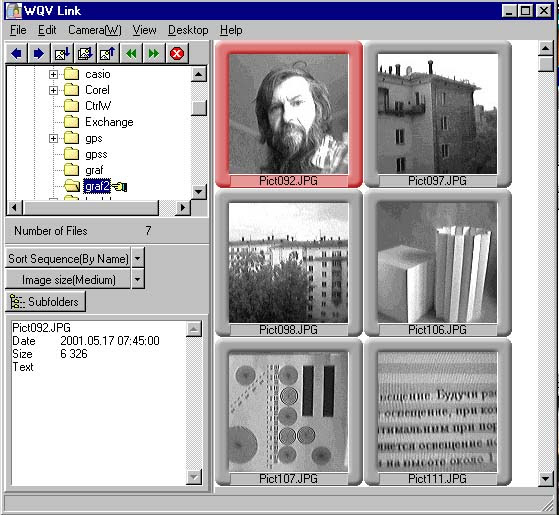Image resolution: width=559 pixels, height=515 pixels.
Task: Expand the casio folder node
Action: [53, 74]
